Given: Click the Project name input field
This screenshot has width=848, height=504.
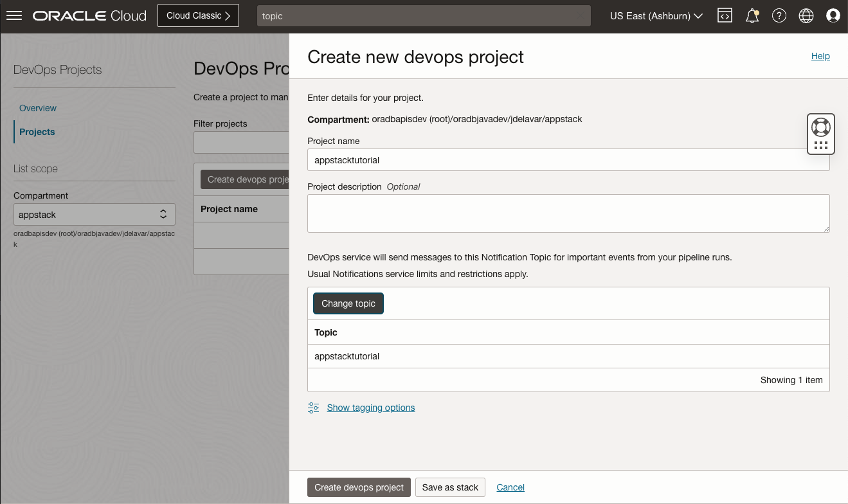Looking at the screenshot, I should (x=568, y=160).
